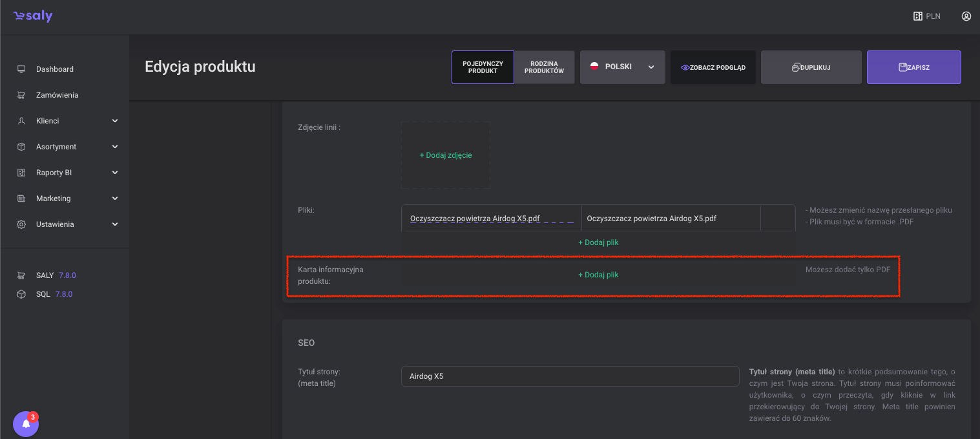The image size is (980, 439).
Task: Click the Dashboard monitor icon
Action: point(21,69)
